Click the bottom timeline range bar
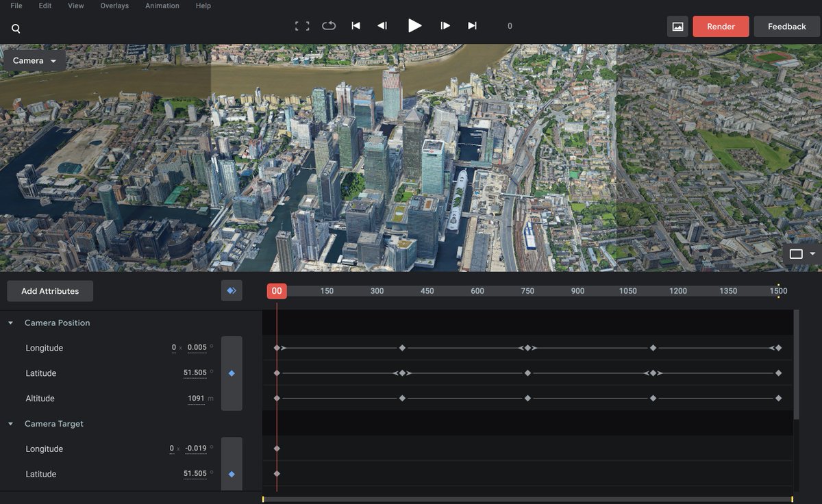 click(x=527, y=499)
